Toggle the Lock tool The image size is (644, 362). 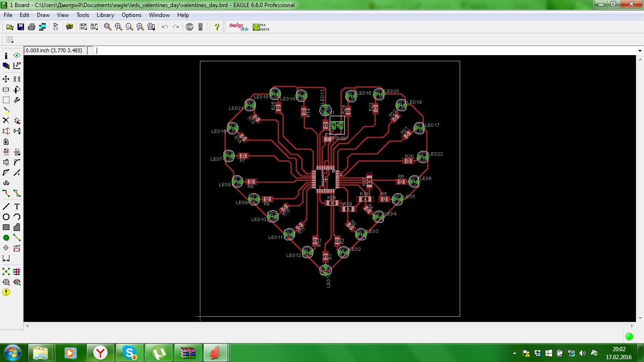(x=6, y=141)
